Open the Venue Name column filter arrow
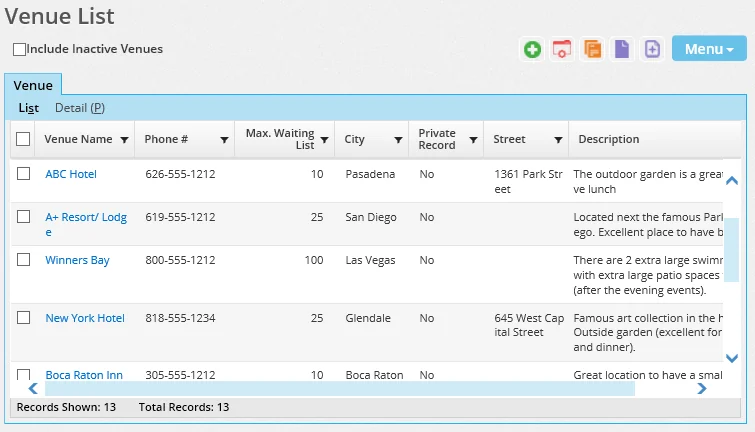Image resolution: width=755 pixels, height=432 pixels. click(124, 140)
